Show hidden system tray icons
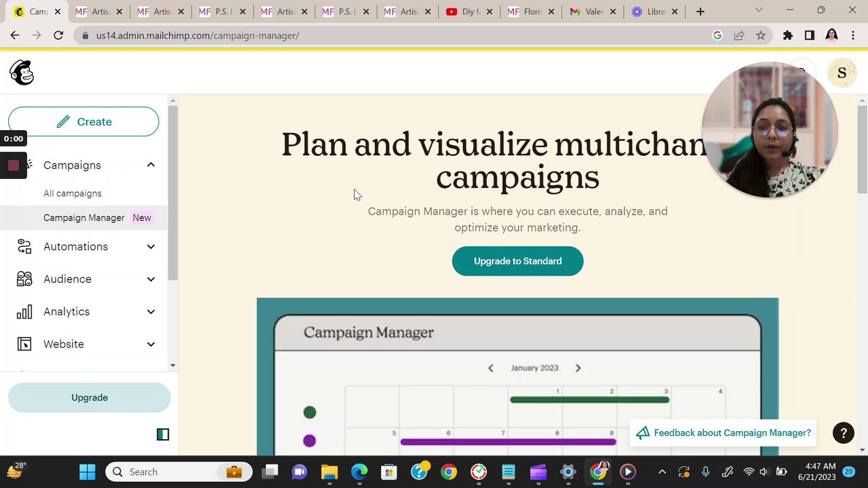Image resolution: width=868 pixels, height=488 pixels. (x=663, y=472)
